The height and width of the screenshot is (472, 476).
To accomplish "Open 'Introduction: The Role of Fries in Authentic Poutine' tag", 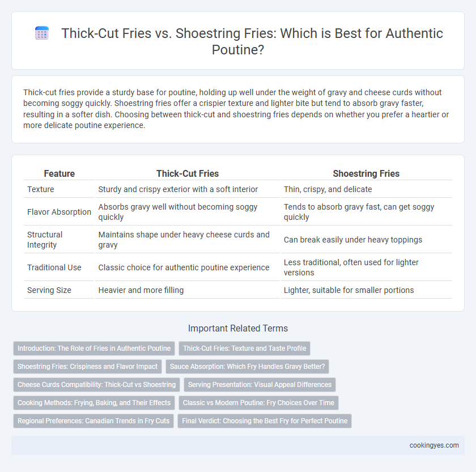I will point(94,348).
